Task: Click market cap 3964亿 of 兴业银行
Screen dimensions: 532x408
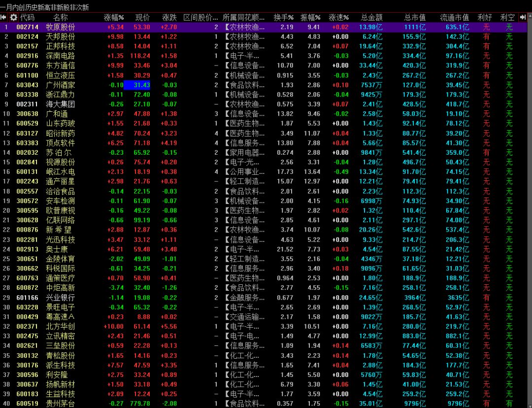Action: [x=415, y=298]
